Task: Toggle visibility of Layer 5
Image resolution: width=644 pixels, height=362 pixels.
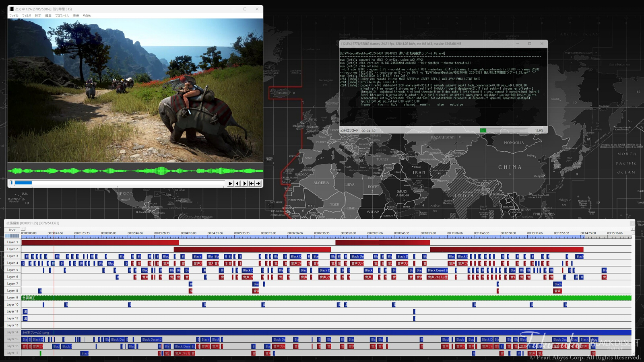Action: point(12,270)
